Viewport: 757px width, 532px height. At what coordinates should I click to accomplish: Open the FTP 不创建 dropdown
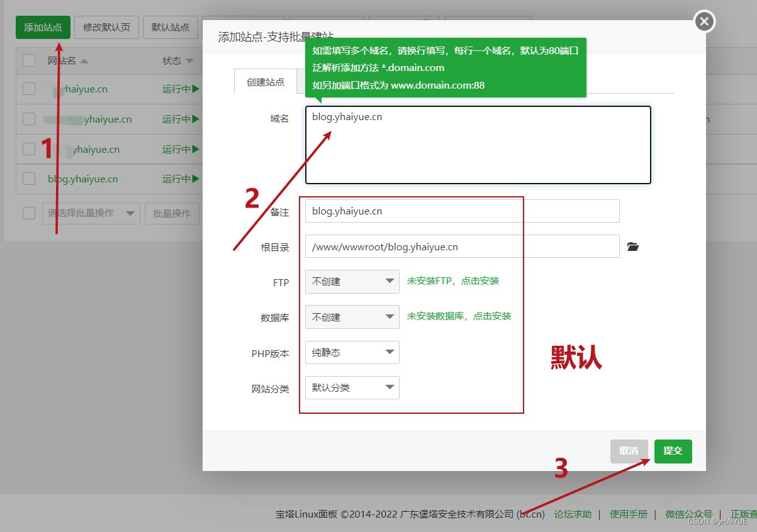(x=352, y=282)
